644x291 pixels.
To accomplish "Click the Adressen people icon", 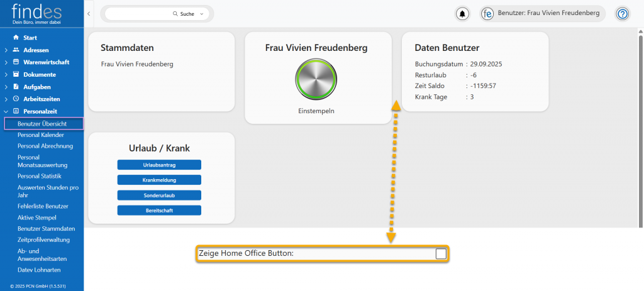I will [16, 50].
